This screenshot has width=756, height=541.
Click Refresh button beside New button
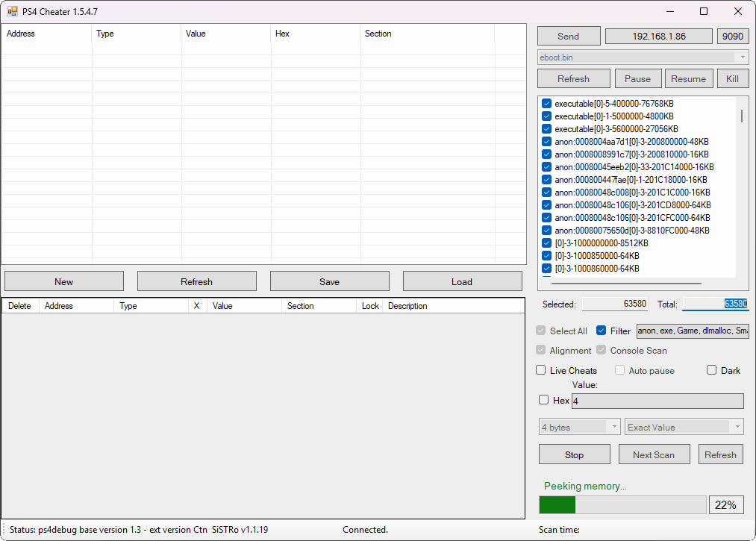(x=197, y=281)
